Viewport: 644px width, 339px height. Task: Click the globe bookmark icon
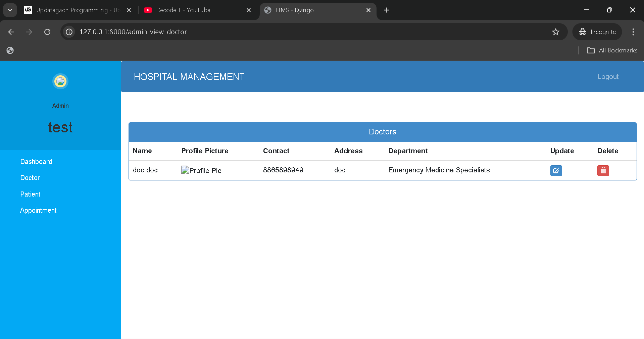pyautogui.click(x=10, y=50)
